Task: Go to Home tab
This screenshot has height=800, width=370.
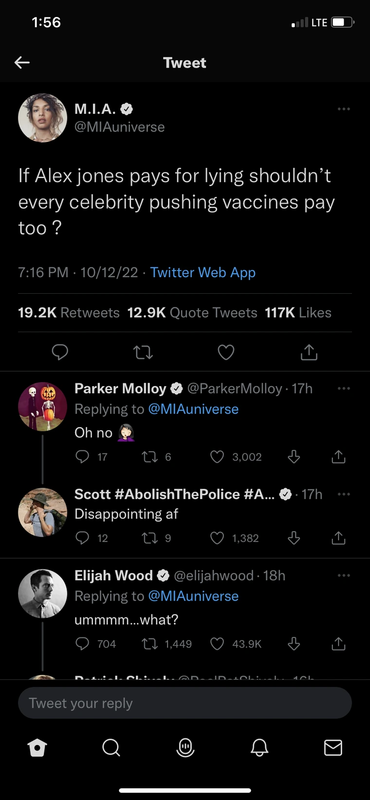Action: (x=37, y=748)
